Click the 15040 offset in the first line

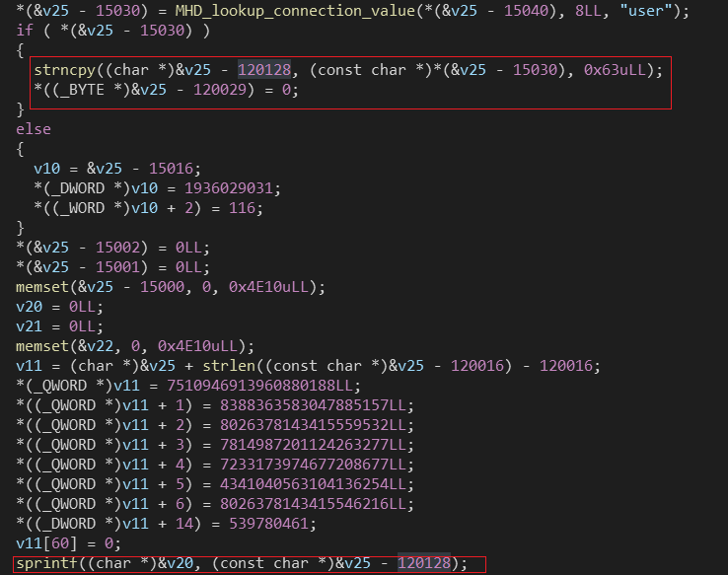[526, 11]
